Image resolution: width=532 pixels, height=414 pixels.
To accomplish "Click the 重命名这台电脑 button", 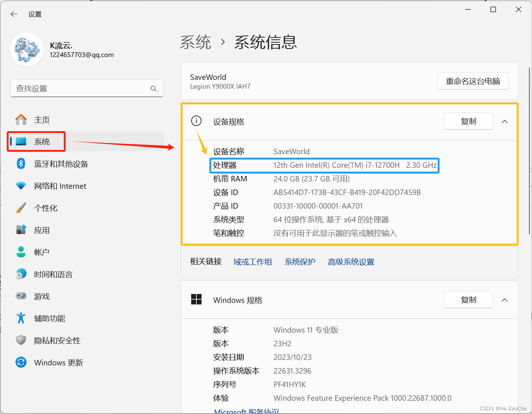I will [473, 81].
